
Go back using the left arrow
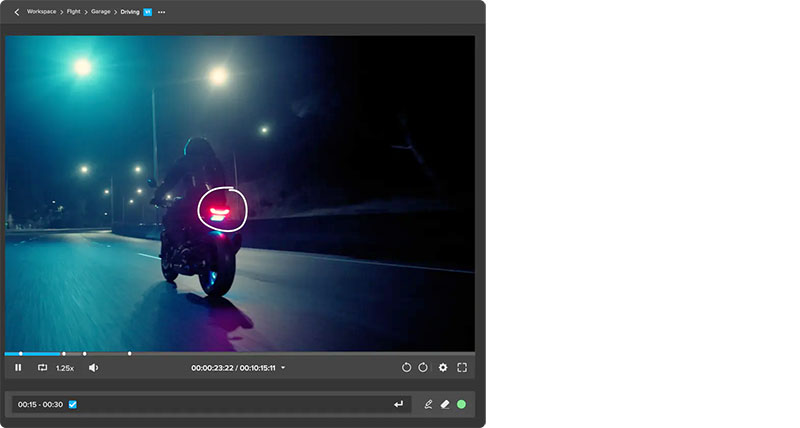(16, 12)
